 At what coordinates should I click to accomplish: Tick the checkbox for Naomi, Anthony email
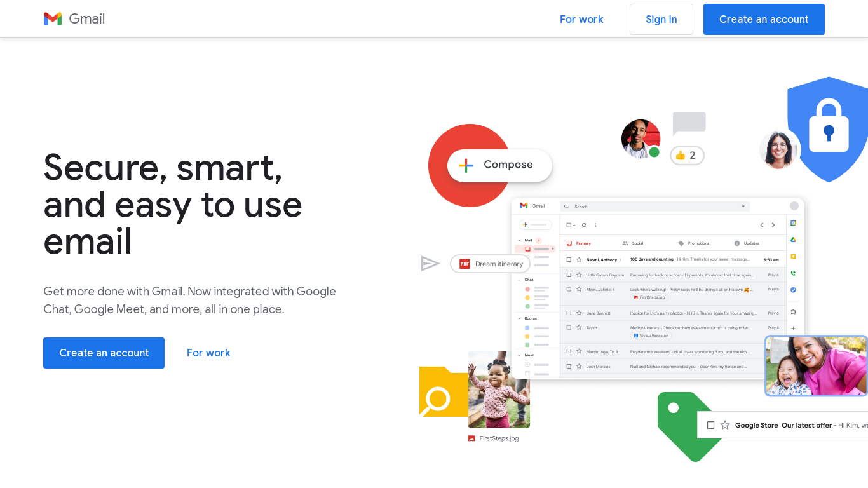coord(569,259)
